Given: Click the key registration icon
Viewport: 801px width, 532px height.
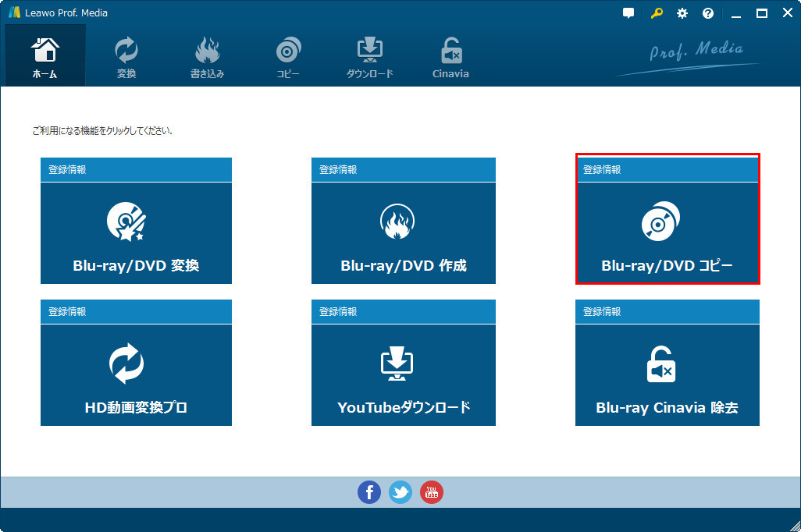Looking at the screenshot, I should [657, 13].
